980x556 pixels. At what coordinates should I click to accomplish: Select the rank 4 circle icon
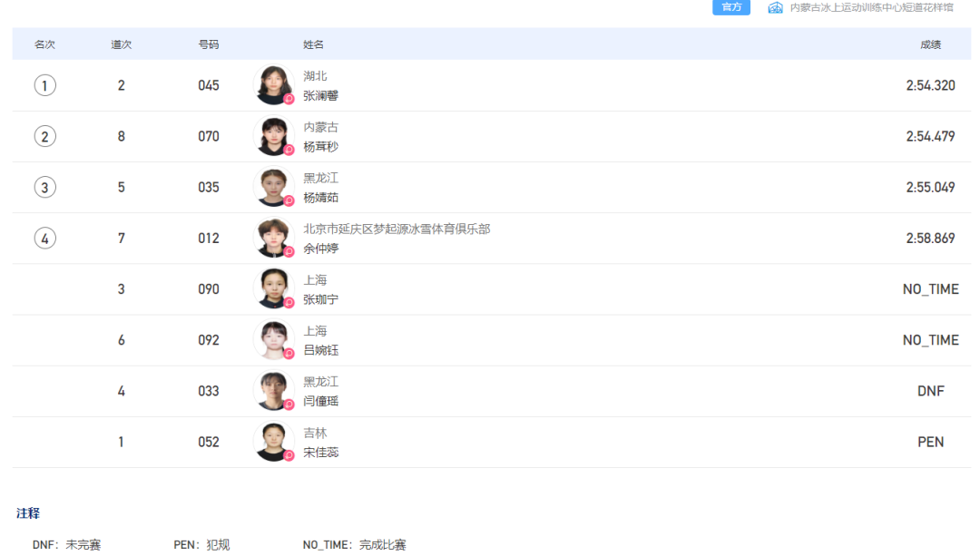click(44, 239)
